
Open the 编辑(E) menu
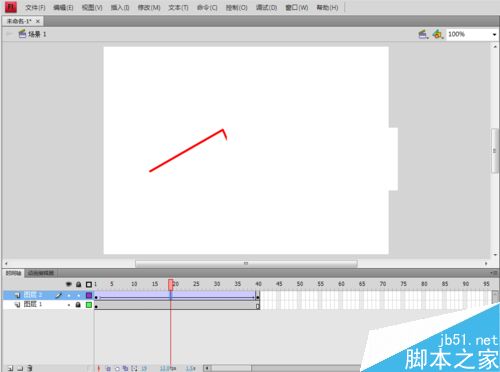pyautogui.click(x=63, y=7)
